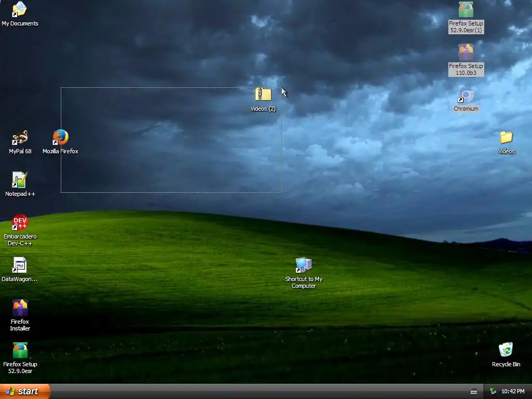This screenshot has width=532, height=399.
Task: Open the Start menu
Action: click(25, 391)
